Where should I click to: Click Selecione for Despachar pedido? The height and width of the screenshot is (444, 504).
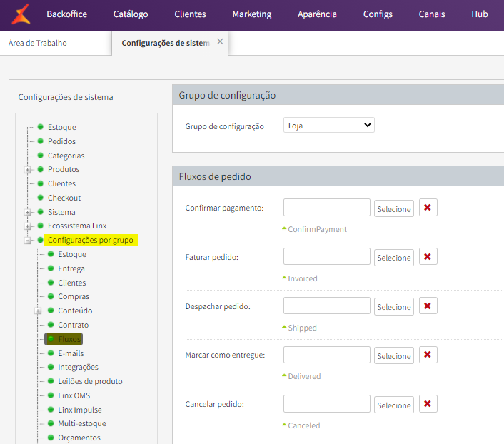tap(394, 307)
